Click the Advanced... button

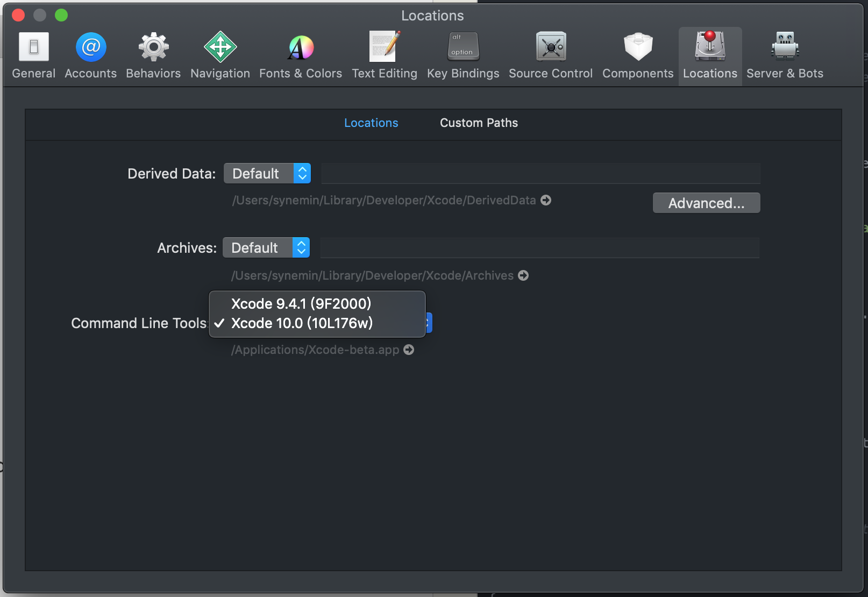click(706, 203)
